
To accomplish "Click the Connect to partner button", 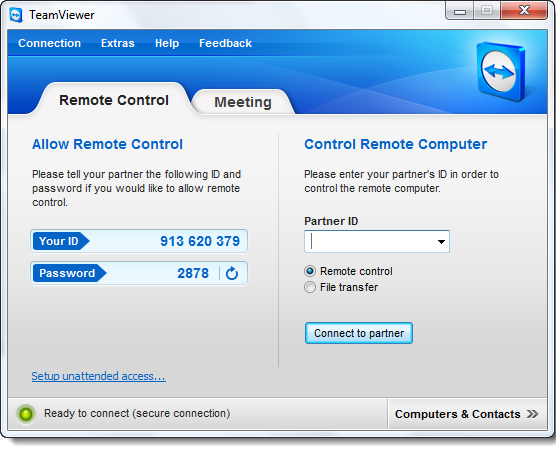I will click(359, 333).
